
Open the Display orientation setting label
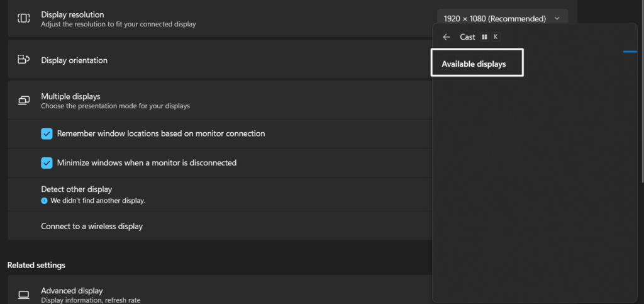[x=74, y=60]
